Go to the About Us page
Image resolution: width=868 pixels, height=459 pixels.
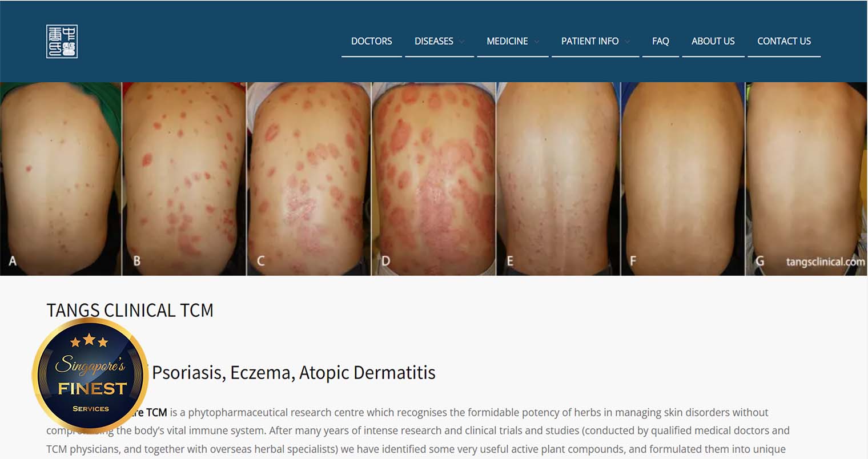coord(713,41)
